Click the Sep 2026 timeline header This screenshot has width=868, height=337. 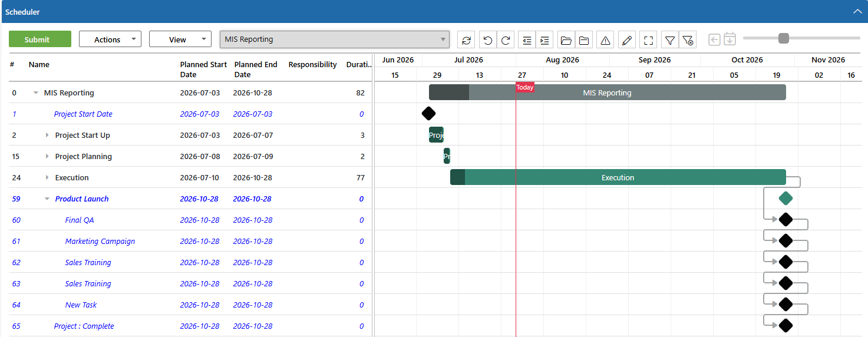click(655, 60)
